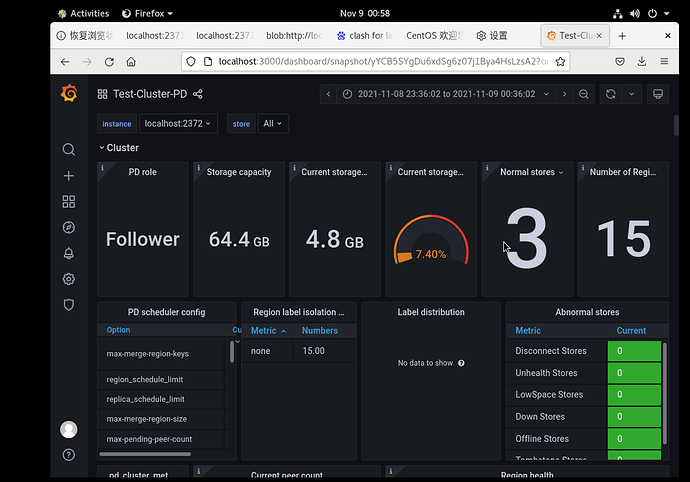
Task: Open the search icon in sidebar
Action: (x=69, y=150)
